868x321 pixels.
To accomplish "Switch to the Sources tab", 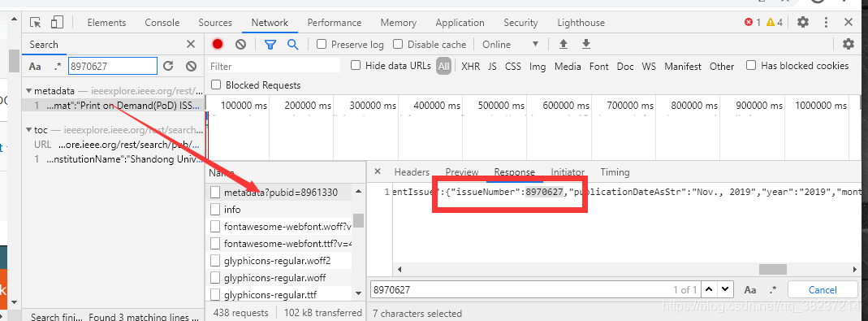I will (215, 23).
